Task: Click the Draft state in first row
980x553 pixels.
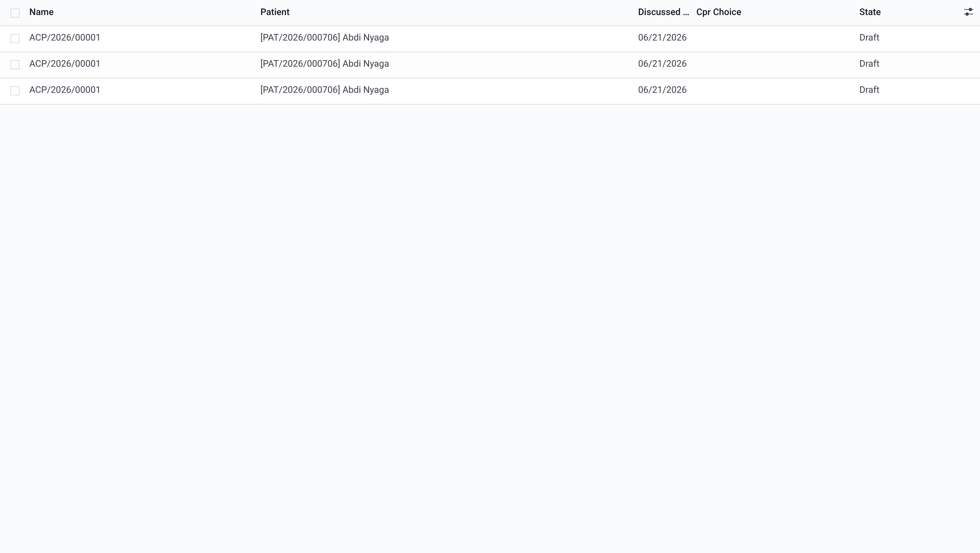Action: pos(869,38)
